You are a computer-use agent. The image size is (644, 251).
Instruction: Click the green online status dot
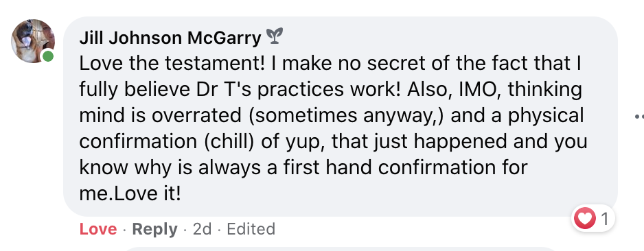[48, 56]
